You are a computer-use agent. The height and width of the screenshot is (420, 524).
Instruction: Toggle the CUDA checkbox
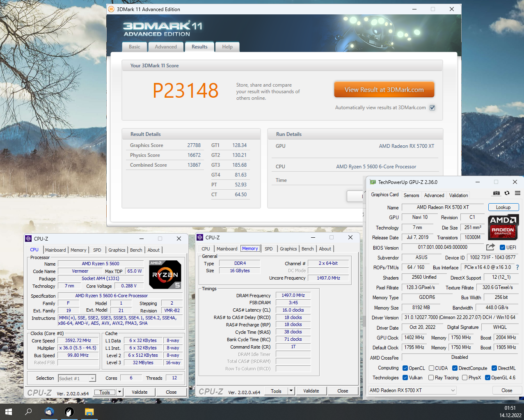pyautogui.click(x=431, y=368)
